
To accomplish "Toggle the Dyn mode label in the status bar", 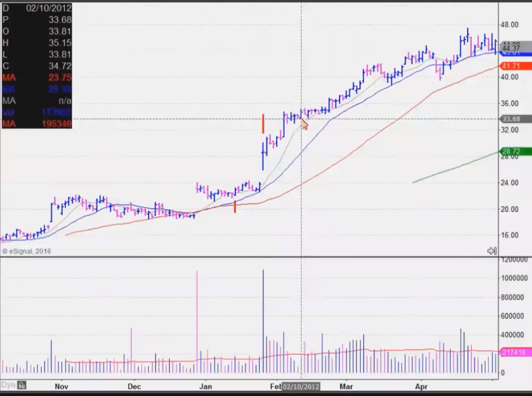I will [9, 386].
